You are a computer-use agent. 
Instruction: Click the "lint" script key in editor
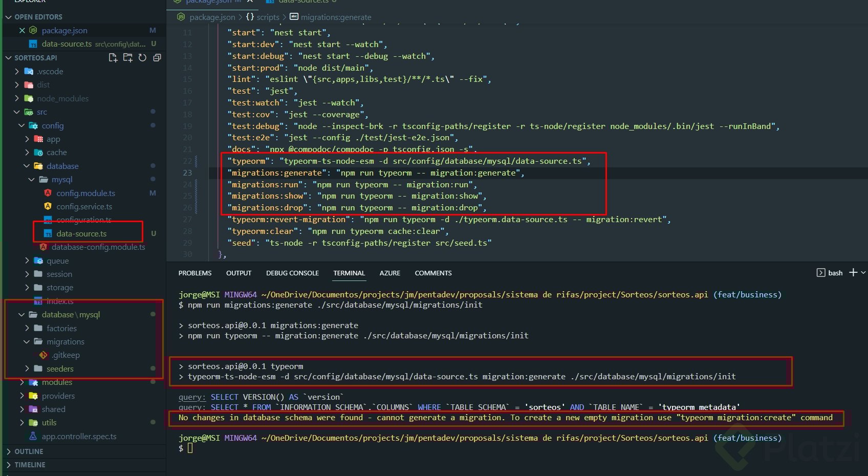tap(241, 79)
